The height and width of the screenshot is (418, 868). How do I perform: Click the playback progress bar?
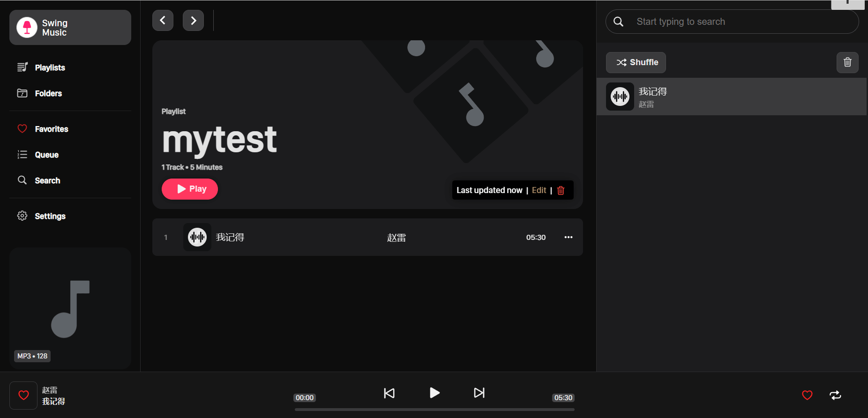(434, 410)
